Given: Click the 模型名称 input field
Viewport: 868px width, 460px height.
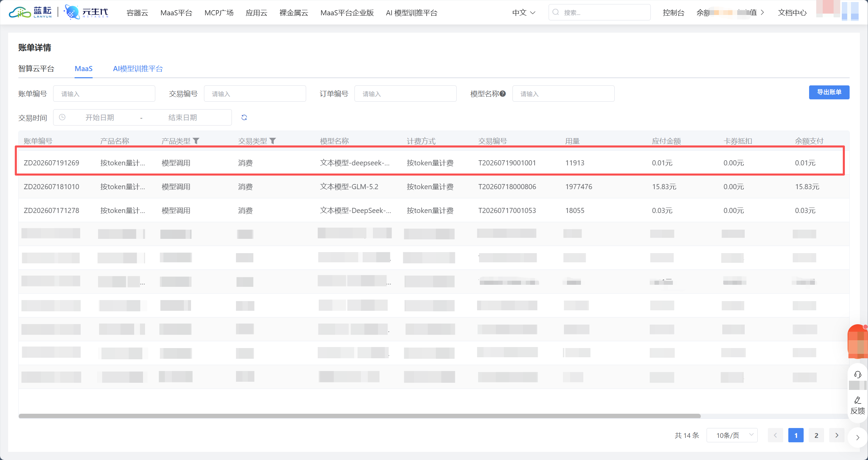Looking at the screenshot, I should coord(563,94).
